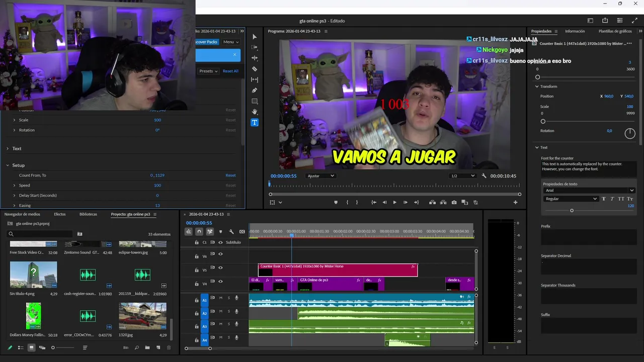Screen dimensions: 644x362
Task: Select the Type tool
Action: (255, 122)
